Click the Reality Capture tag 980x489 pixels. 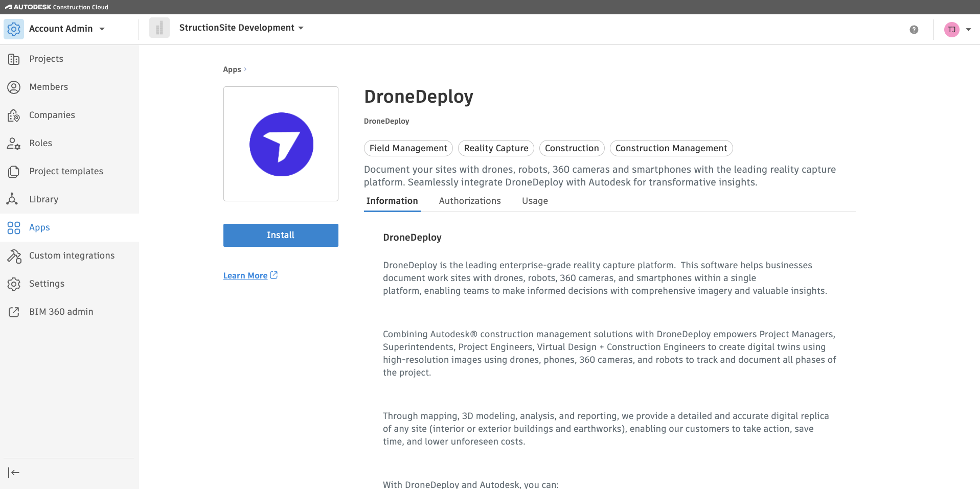point(496,148)
